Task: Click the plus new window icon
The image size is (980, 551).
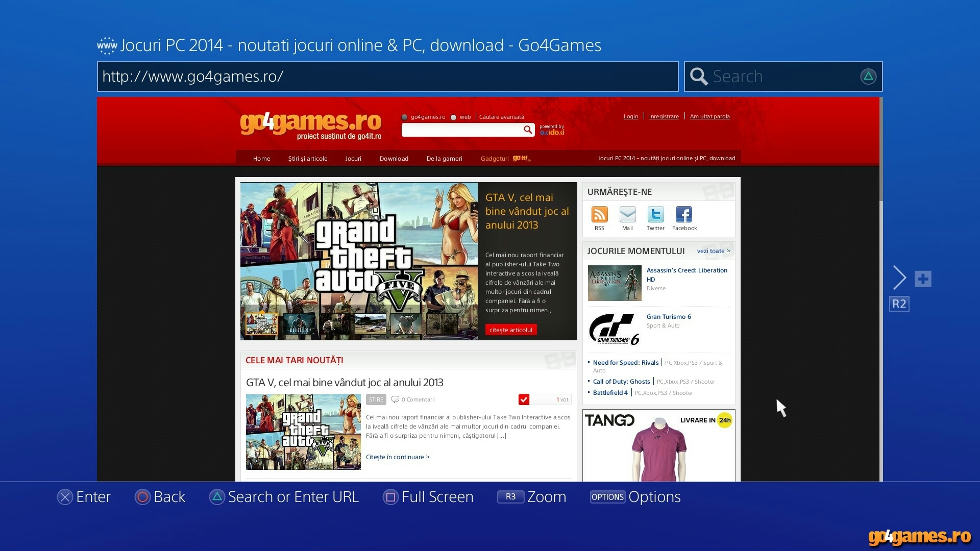Action: pyautogui.click(x=923, y=279)
